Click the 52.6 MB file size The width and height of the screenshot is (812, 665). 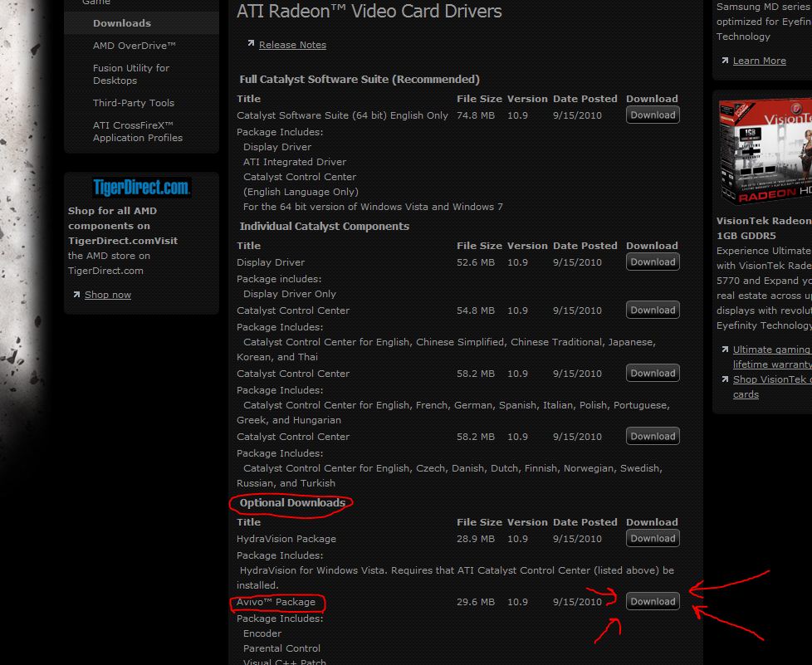(476, 262)
